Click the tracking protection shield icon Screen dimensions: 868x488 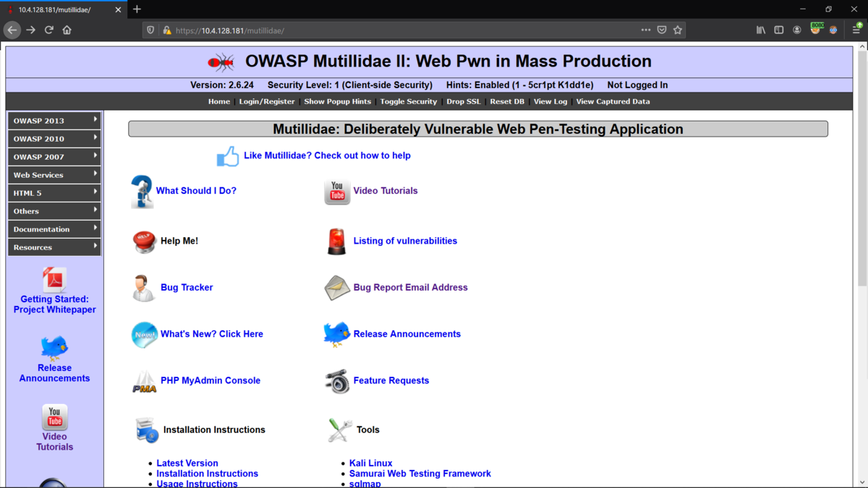[x=150, y=30]
